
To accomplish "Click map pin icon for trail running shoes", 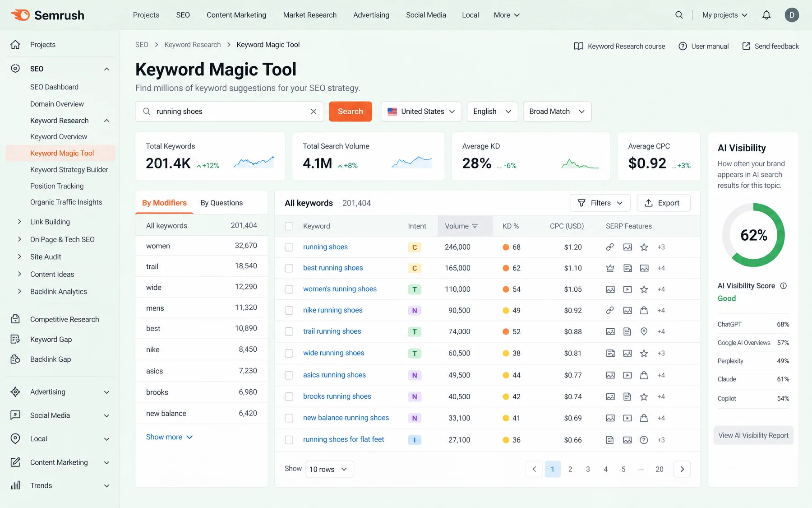I will (644, 331).
